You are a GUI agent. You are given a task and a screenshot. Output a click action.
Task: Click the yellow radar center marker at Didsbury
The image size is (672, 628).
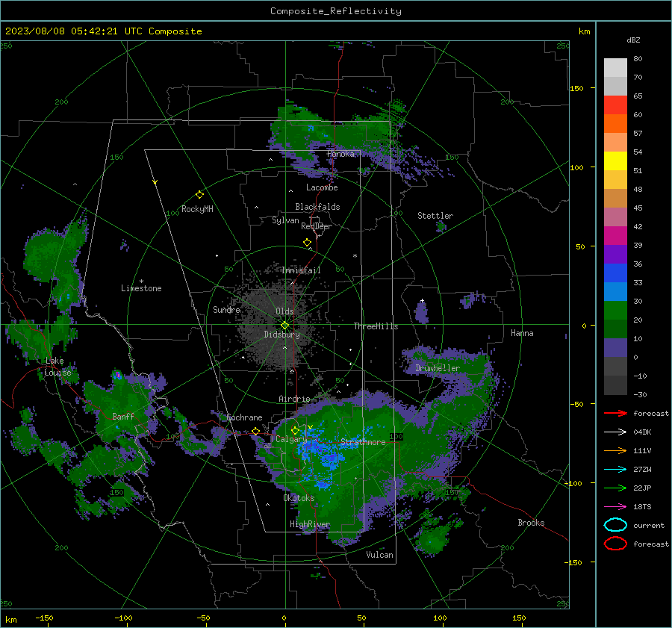coord(284,325)
